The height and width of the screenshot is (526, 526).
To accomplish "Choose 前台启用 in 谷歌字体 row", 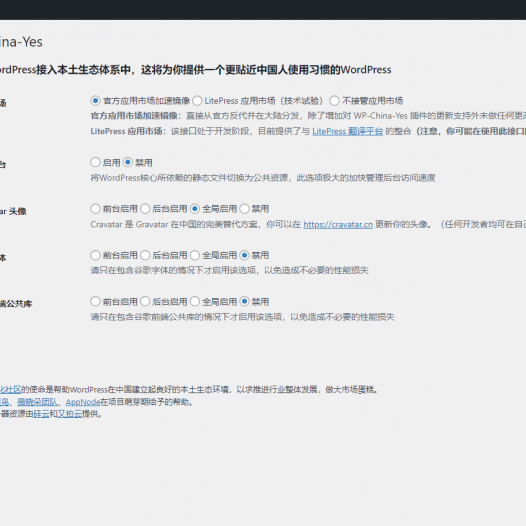I will pyautogui.click(x=95, y=255).
